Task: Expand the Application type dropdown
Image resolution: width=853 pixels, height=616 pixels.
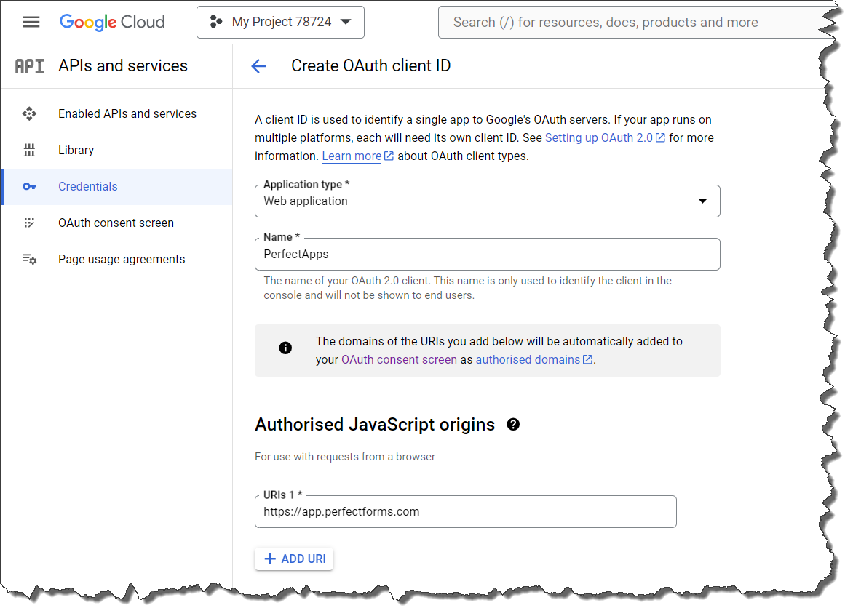Action: click(x=488, y=201)
